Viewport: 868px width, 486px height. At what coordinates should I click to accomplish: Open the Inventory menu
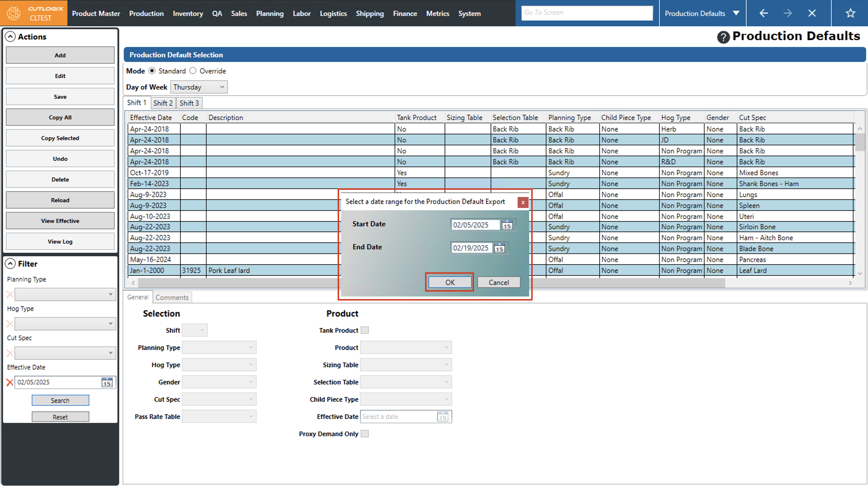coord(188,14)
